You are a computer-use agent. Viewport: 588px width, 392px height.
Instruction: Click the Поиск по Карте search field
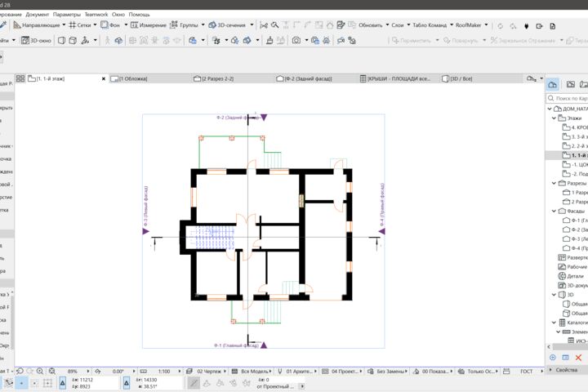click(568, 98)
